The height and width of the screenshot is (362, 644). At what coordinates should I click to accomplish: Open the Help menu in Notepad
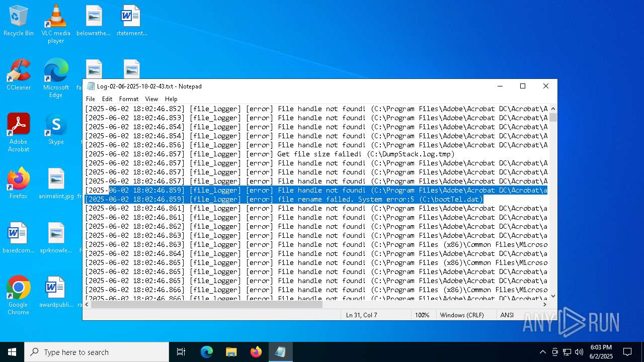(171, 99)
